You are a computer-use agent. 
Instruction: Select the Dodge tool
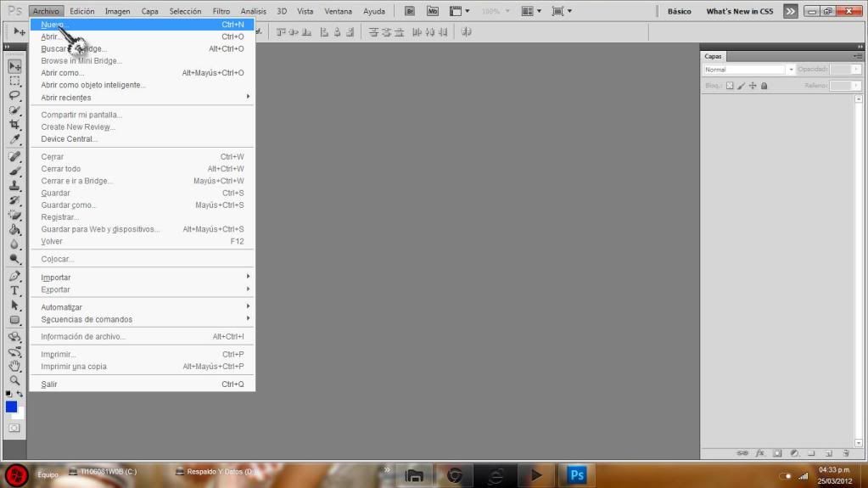[x=14, y=258]
